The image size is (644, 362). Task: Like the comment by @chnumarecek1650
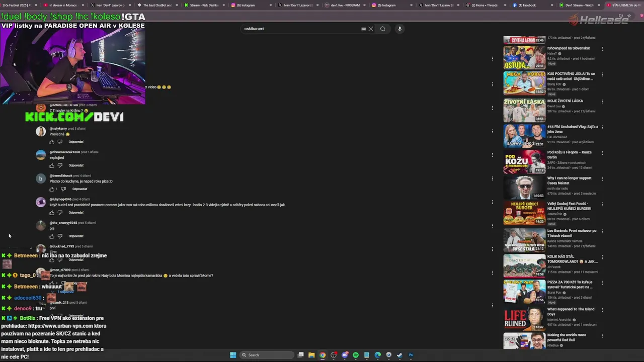click(51, 165)
